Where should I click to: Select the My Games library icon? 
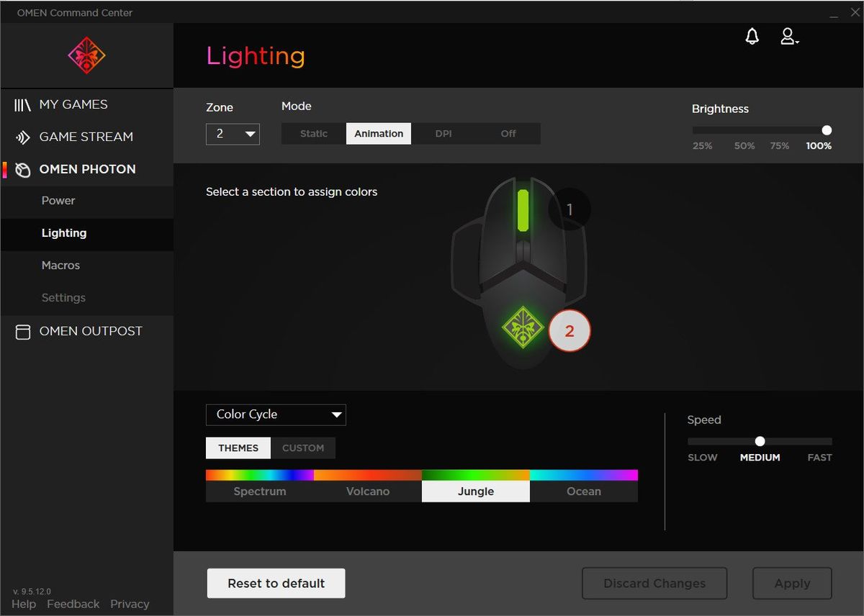click(x=22, y=105)
